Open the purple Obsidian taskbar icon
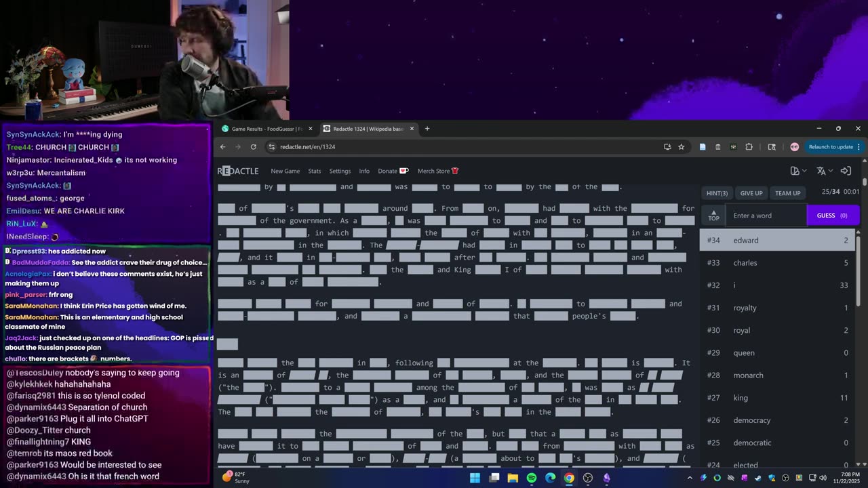Image resolution: width=868 pixels, height=488 pixels. click(x=607, y=478)
